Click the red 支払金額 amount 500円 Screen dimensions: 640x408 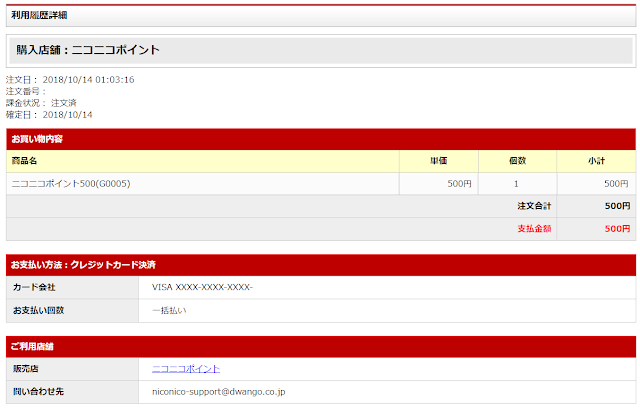click(617, 229)
